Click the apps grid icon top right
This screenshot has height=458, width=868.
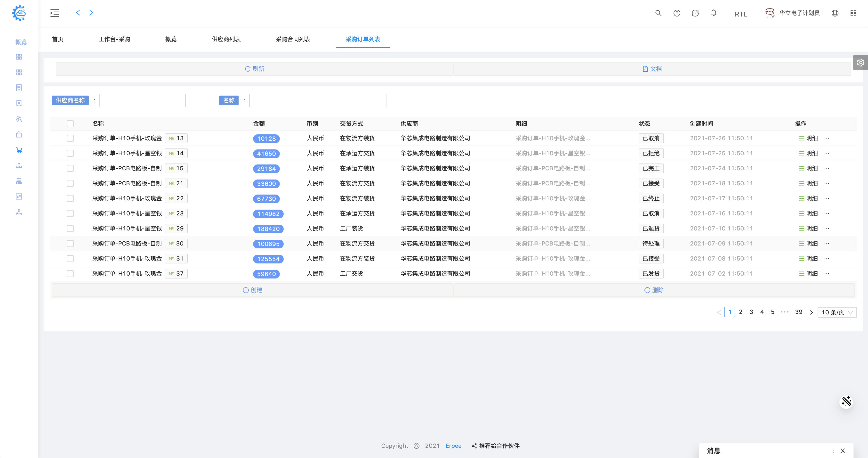(853, 13)
